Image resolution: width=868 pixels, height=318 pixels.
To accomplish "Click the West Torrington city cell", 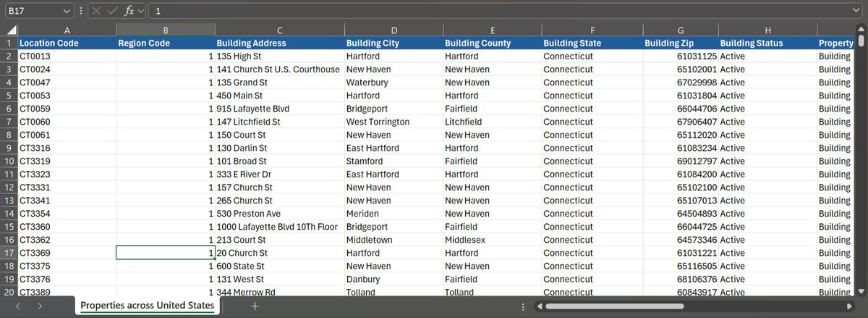I will click(393, 122).
